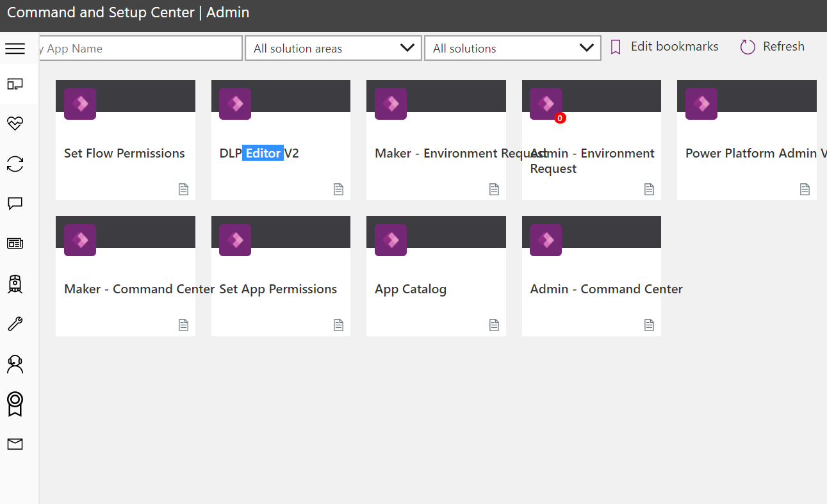Click the award ribbon icon in the sidebar
The image size is (827, 504).
(15, 404)
